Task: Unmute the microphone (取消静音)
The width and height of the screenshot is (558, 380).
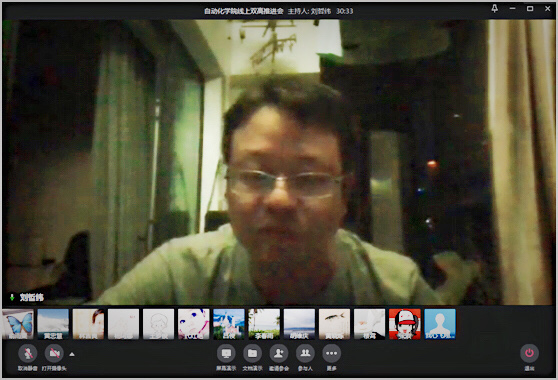Action: coord(28,353)
